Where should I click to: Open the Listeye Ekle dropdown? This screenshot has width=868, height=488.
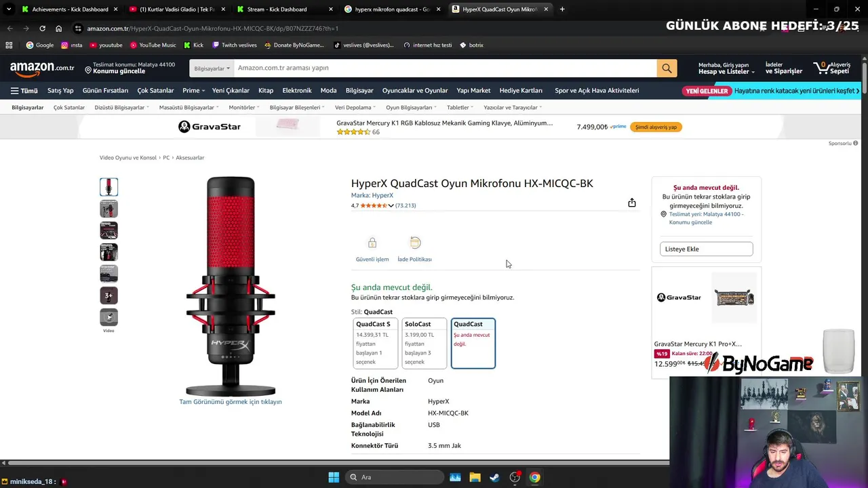[706, 249]
